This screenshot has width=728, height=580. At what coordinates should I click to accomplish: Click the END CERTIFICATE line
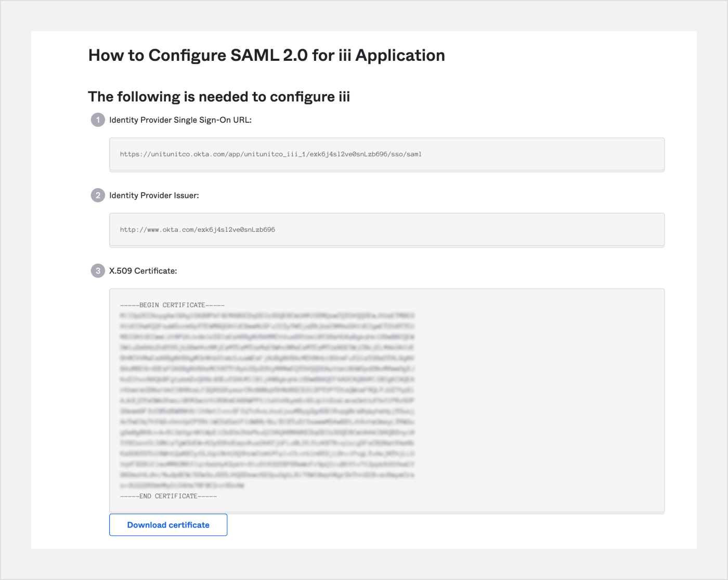point(168,496)
